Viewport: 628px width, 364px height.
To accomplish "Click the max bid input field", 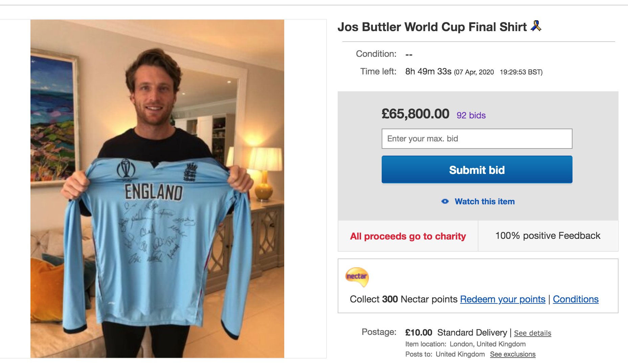I will 477,139.
